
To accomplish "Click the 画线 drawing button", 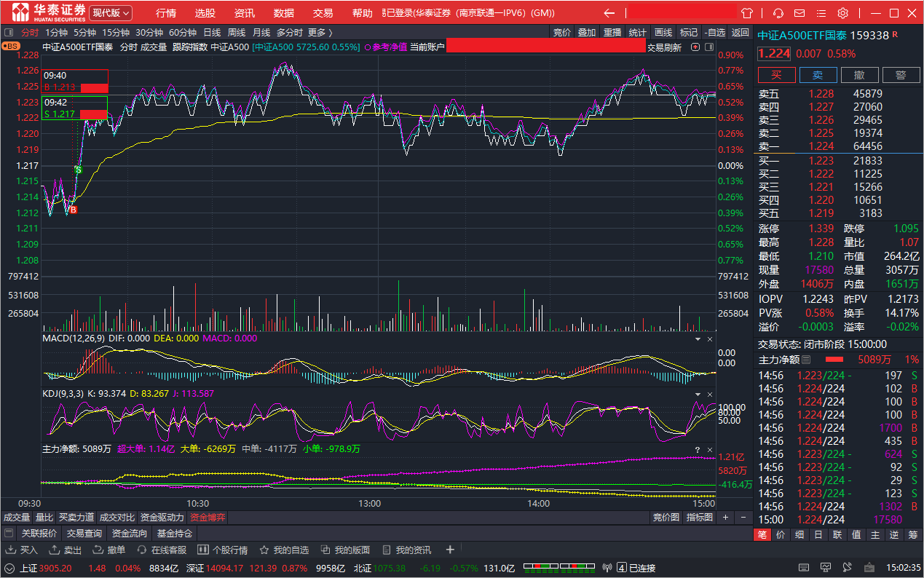I will [x=663, y=32].
